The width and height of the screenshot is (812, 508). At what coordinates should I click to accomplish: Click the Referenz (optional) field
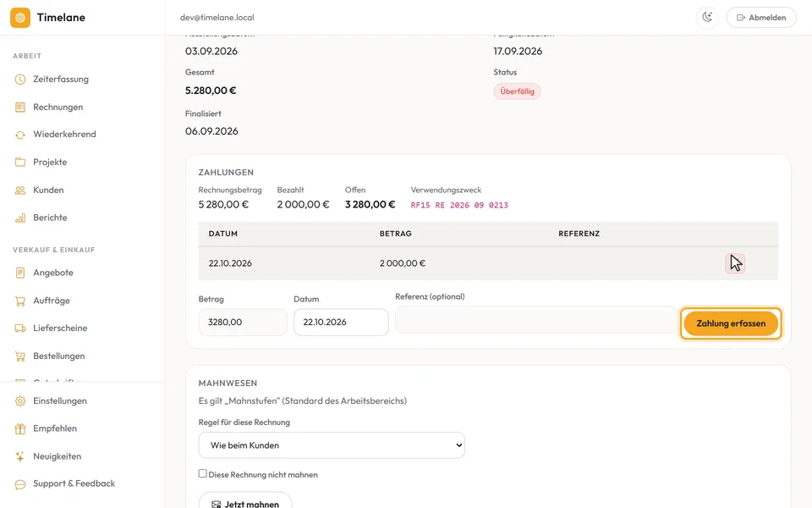click(536, 320)
